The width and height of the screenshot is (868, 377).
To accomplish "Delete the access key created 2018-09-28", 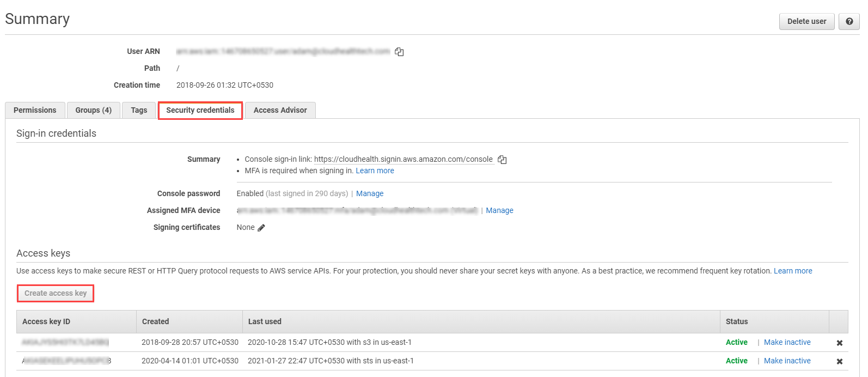I will [x=840, y=343].
